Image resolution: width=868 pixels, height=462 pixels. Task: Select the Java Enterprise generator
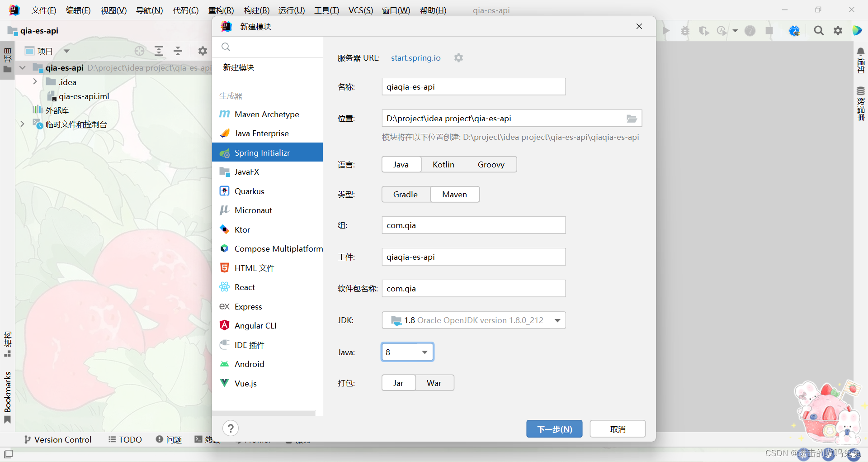point(267,133)
